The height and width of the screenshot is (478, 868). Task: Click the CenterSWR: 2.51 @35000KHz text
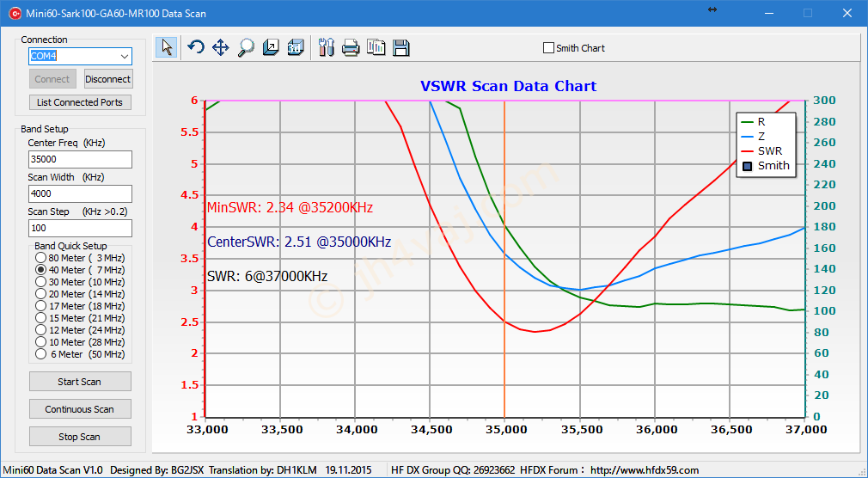[x=299, y=242]
